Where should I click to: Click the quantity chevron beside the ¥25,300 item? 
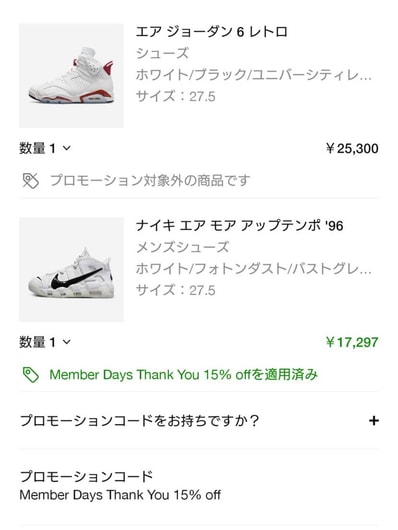pos(67,148)
